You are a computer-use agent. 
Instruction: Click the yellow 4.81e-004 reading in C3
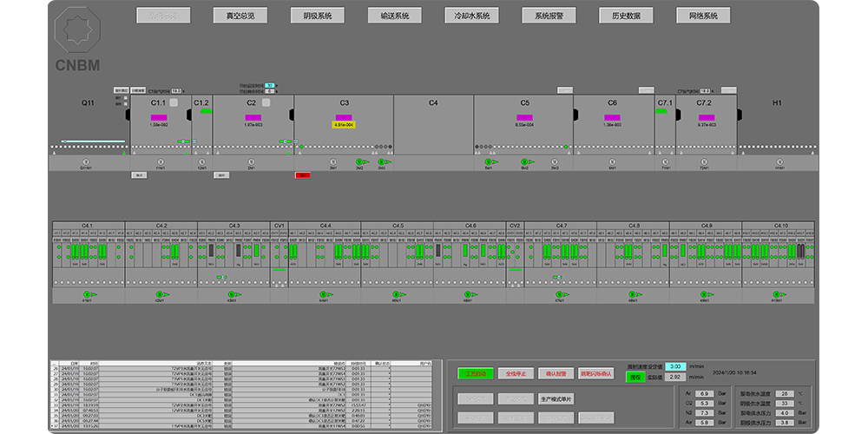(344, 125)
